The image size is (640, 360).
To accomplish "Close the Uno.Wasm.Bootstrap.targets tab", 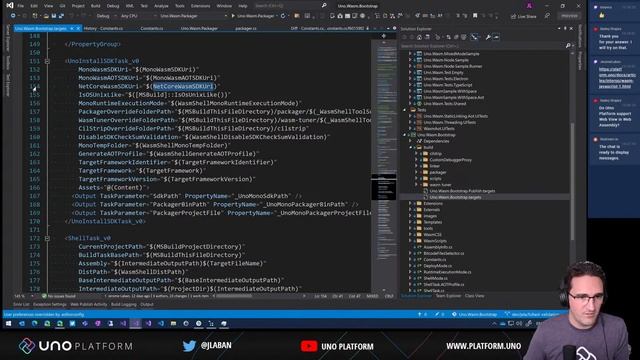I will tap(78, 29).
